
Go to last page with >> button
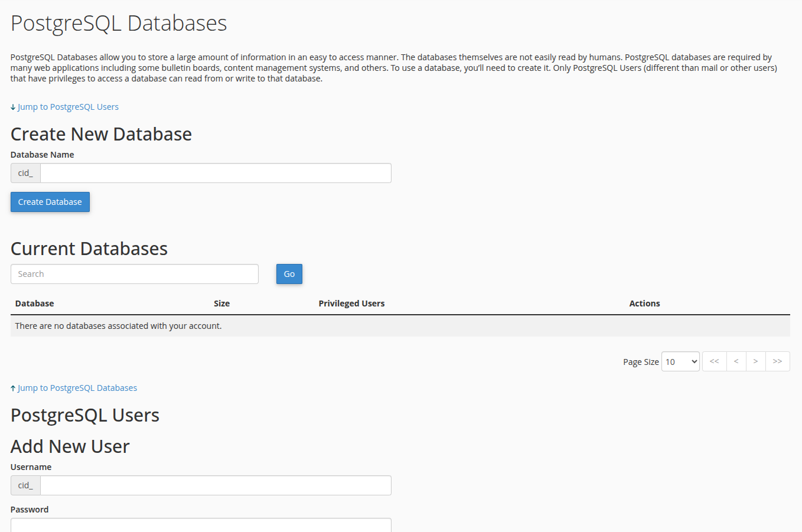[x=777, y=361]
